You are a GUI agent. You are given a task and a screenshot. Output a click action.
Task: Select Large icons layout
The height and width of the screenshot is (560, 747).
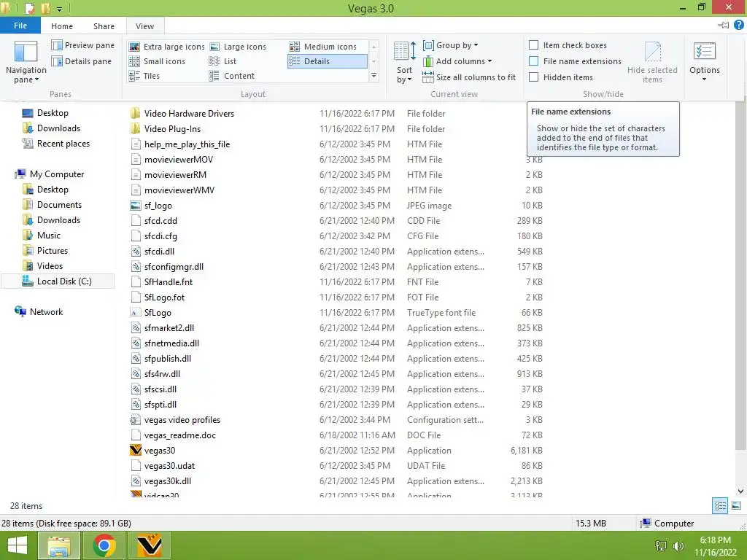(x=238, y=47)
